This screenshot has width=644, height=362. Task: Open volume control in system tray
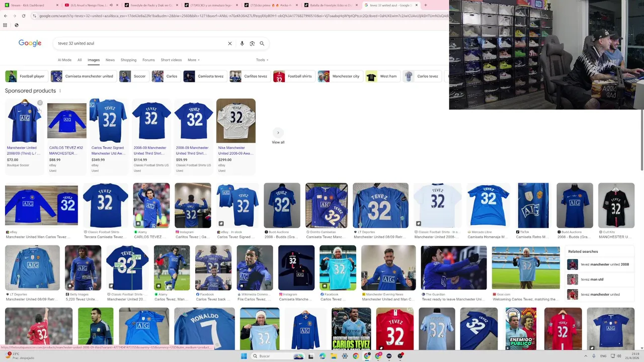(x=619, y=356)
